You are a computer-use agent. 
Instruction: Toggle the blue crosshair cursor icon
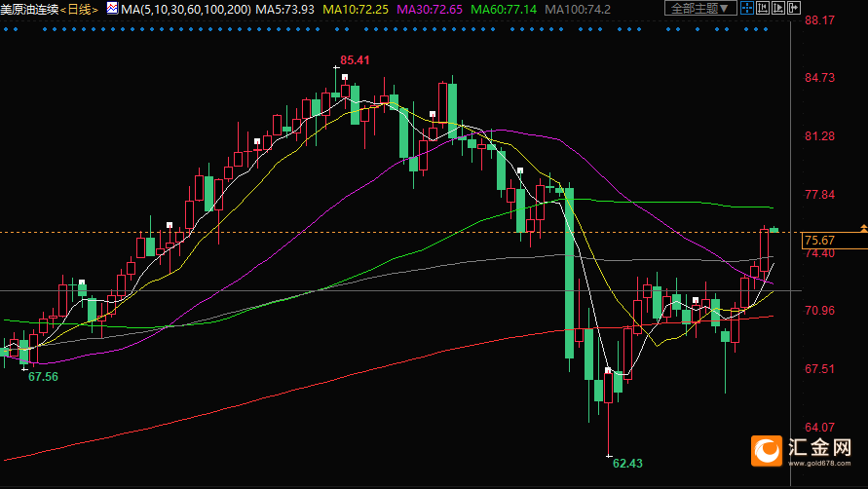pos(747,8)
